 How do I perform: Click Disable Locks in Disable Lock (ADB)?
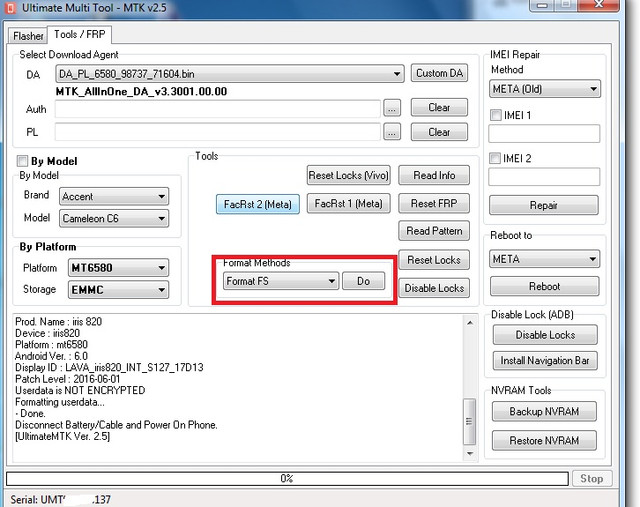tap(545, 335)
